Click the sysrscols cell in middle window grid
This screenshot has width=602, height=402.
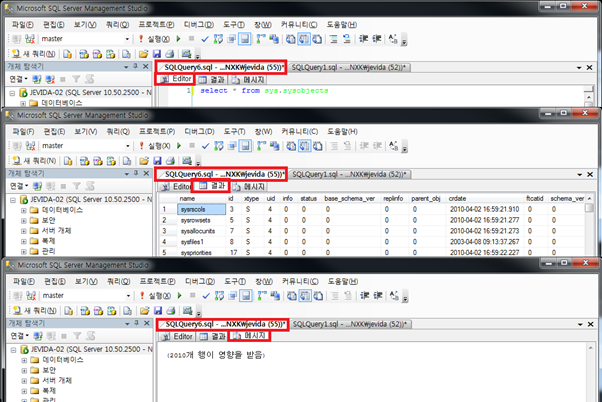(202, 209)
